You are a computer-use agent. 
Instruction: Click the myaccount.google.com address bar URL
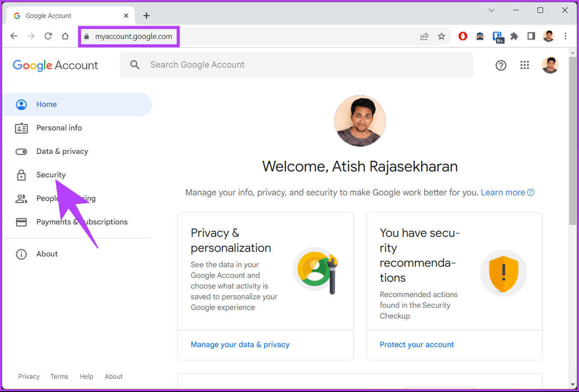pos(134,36)
